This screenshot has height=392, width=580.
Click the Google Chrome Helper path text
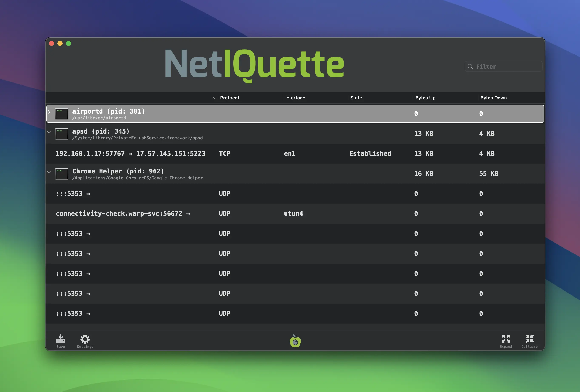138,178
